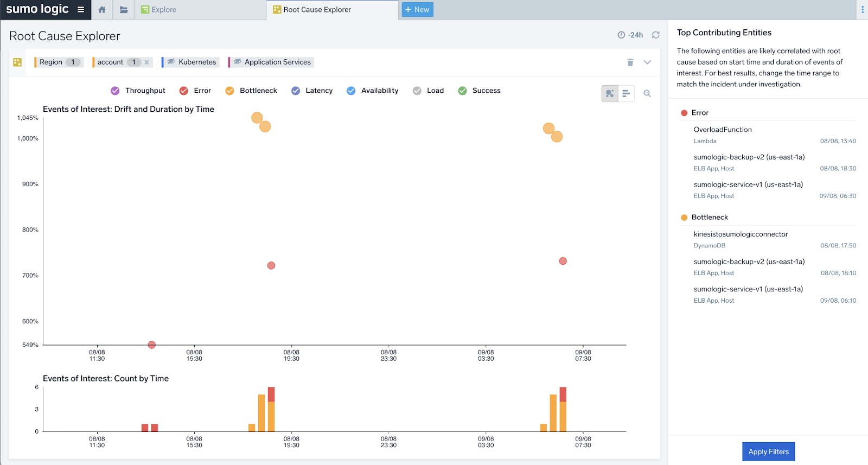Select the error dot near 09/08 07:30

click(563, 261)
